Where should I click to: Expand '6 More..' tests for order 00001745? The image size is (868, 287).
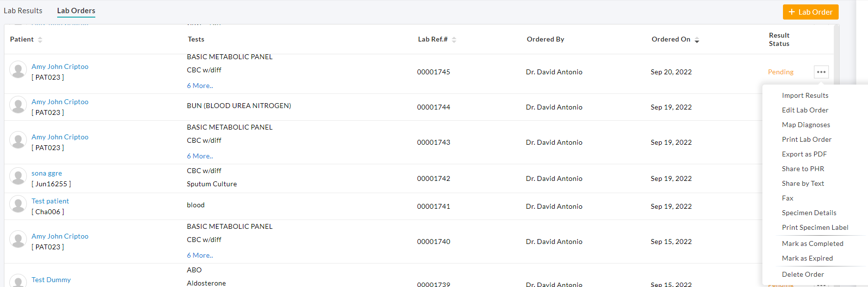[200, 86]
